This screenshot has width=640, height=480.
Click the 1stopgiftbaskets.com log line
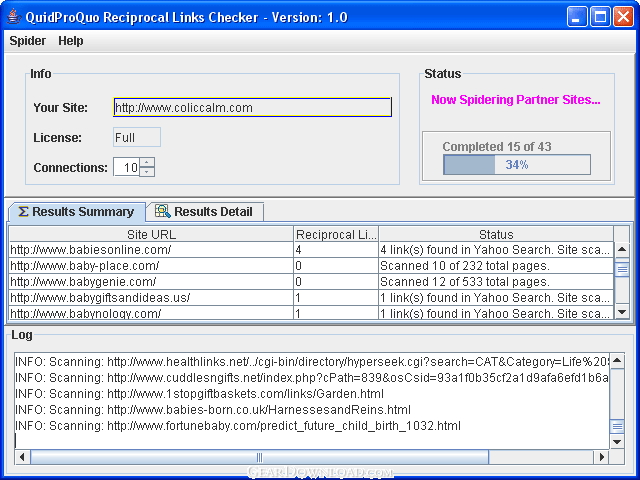tap(199, 393)
